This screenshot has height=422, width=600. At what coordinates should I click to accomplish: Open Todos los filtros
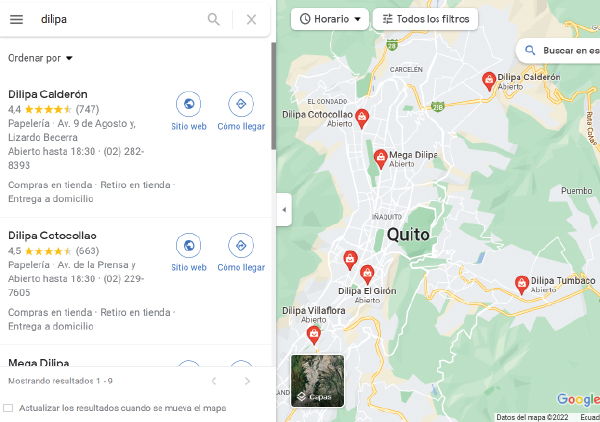(x=426, y=19)
